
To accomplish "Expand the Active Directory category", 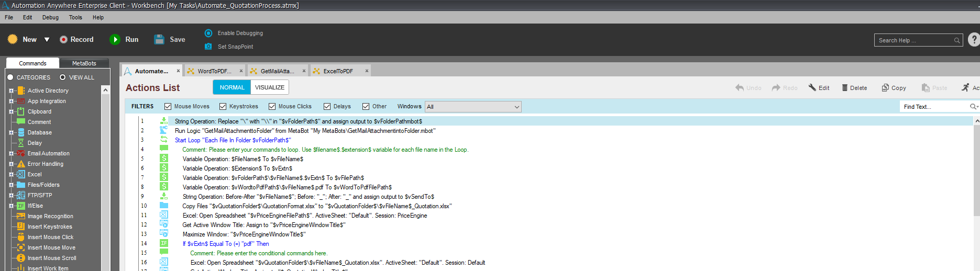I will 11,91.
